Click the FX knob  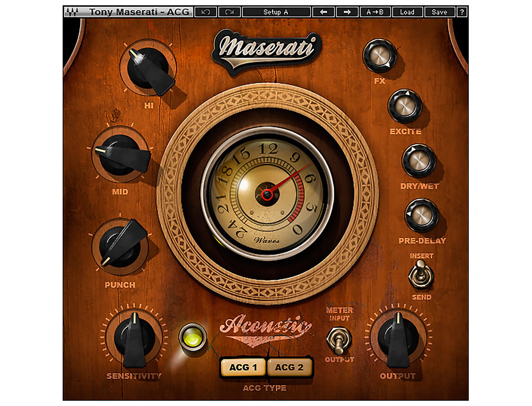click(379, 56)
